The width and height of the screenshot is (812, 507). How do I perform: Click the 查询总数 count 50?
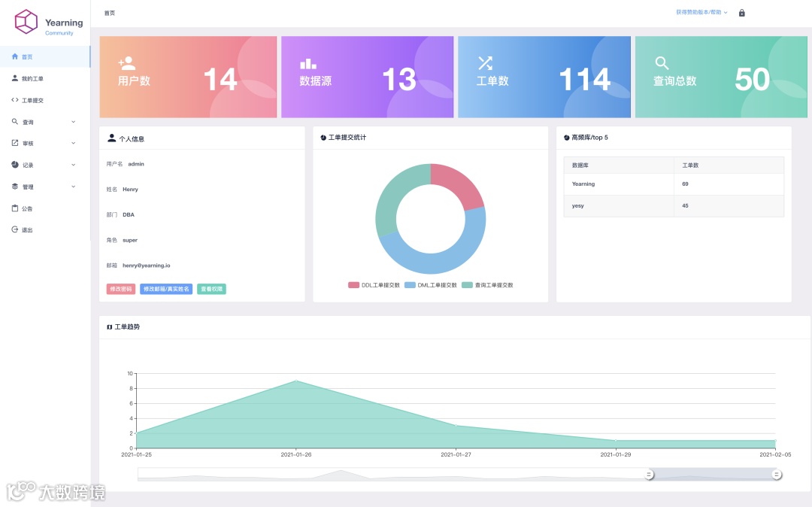pyautogui.click(x=752, y=79)
